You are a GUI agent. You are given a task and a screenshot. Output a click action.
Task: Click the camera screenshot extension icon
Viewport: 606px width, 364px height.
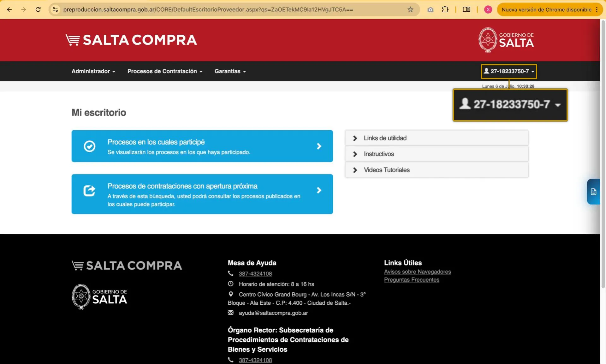tap(430, 10)
